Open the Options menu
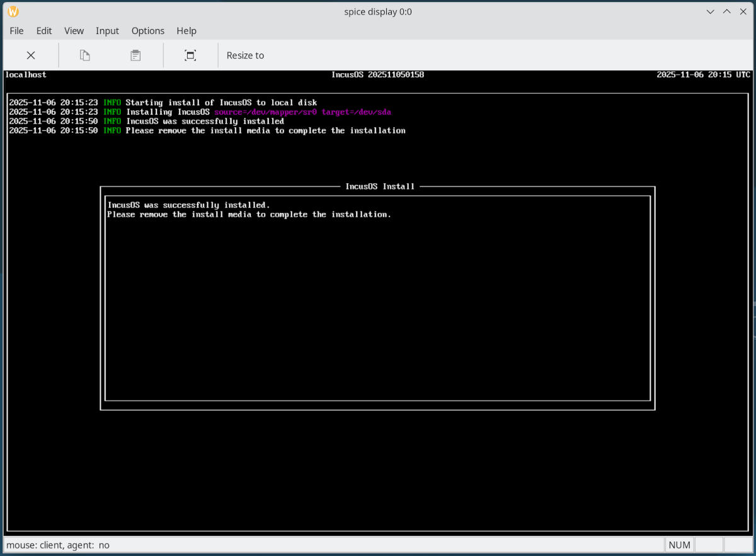 point(147,30)
